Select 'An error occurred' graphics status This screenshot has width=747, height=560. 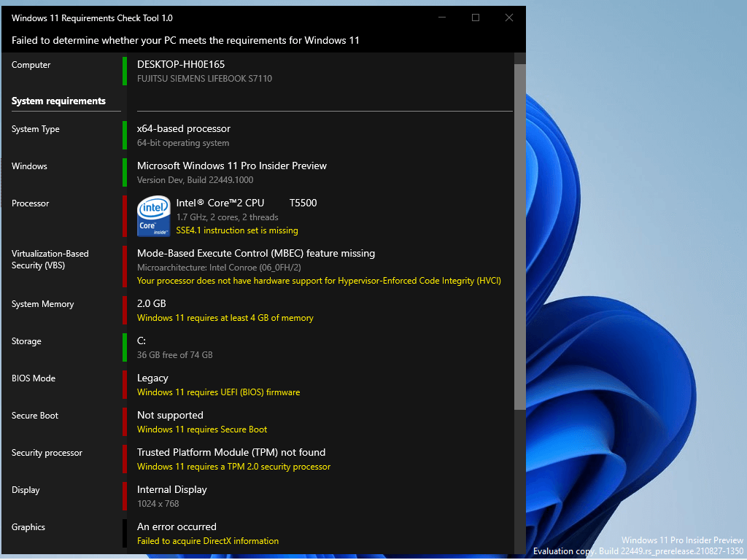[177, 526]
